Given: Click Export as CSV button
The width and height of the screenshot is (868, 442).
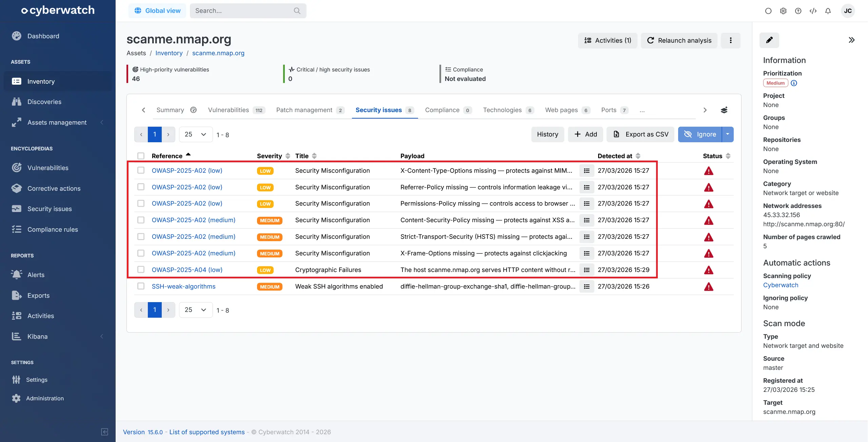Looking at the screenshot, I should tap(640, 134).
